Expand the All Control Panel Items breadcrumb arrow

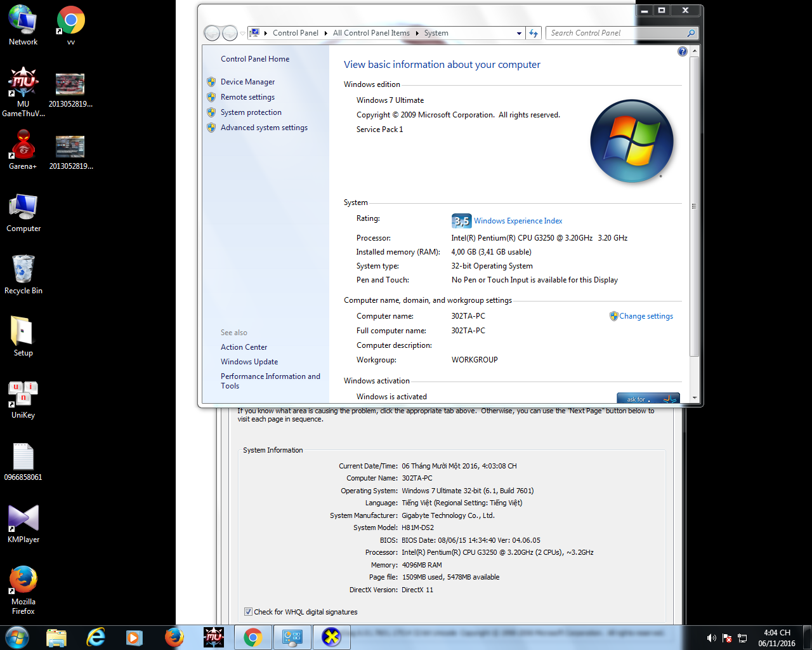(417, 33)
